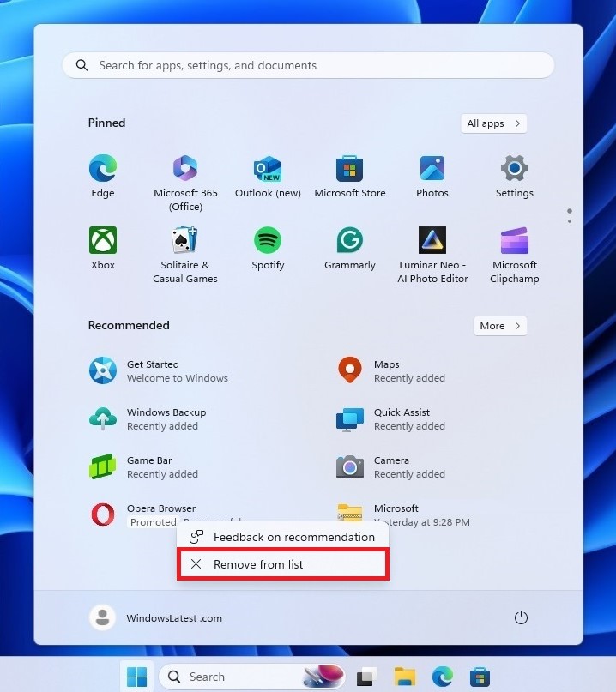The width and height of the screenshot is (616, 692).
Task: Click the "Promoted" label under Opera Browser
Action: tap(154, 522)
